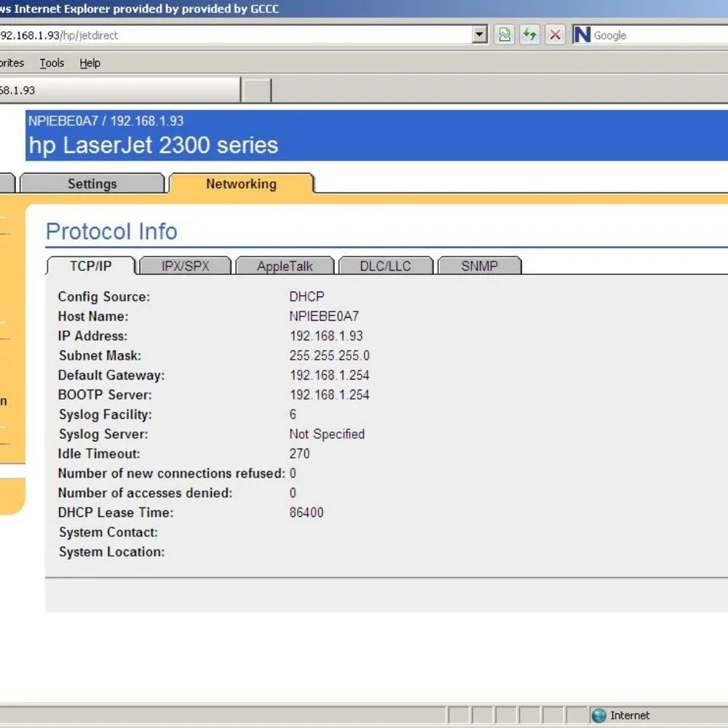728x728 pixels.
Task: Select the TCP/IP protocol tab
Action: 90,266
